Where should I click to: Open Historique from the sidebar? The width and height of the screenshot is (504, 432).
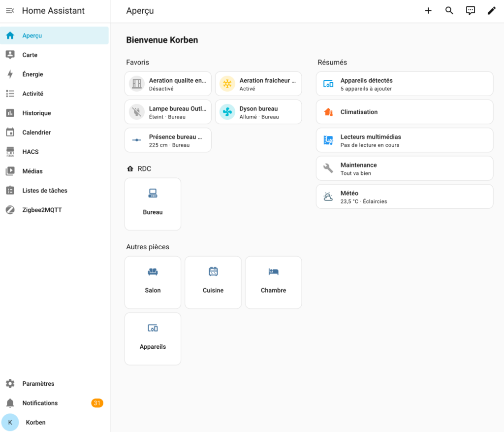54,113
